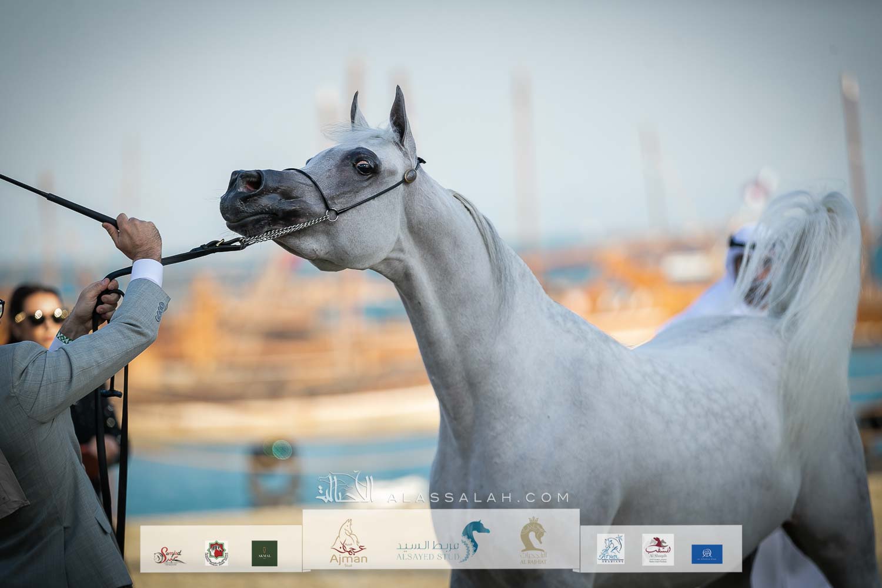Screen dimensions: 882x588
Task: Click the blue square sponsor logo
Action: point(707,553)
